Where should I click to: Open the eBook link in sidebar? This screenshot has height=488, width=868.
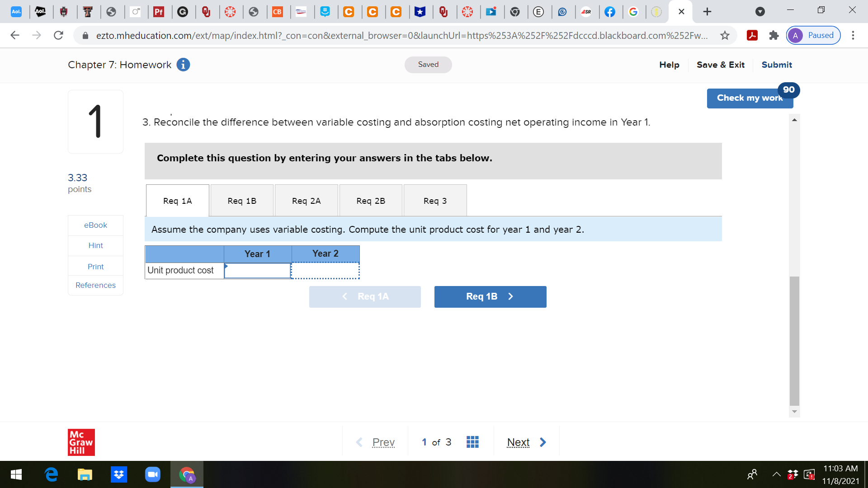95,225
